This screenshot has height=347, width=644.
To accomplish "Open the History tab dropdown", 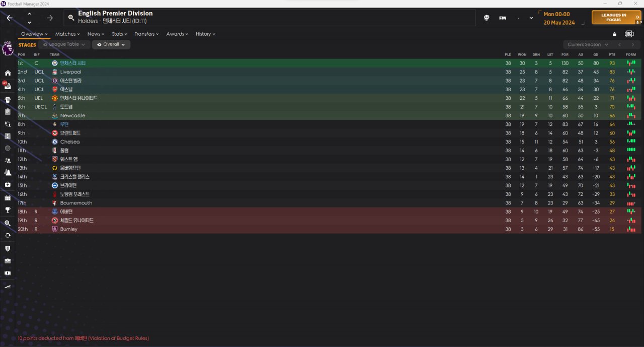I will (205, 34).
